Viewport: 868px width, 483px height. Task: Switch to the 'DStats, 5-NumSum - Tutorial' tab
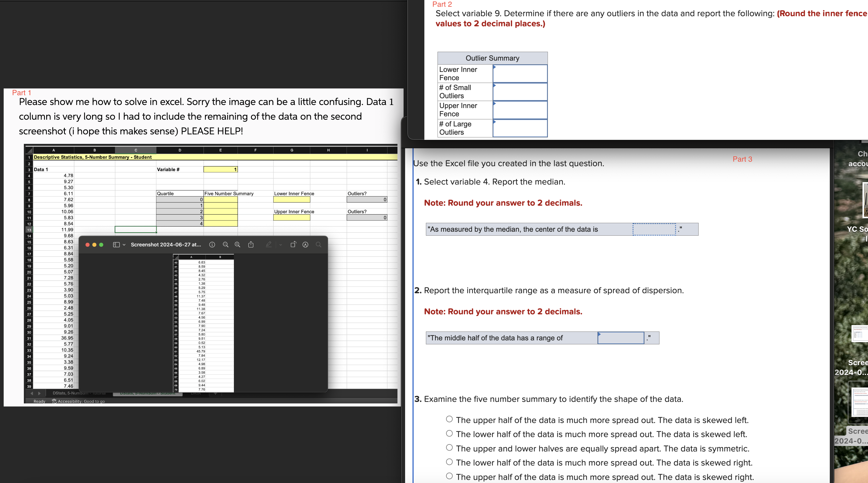79,393
